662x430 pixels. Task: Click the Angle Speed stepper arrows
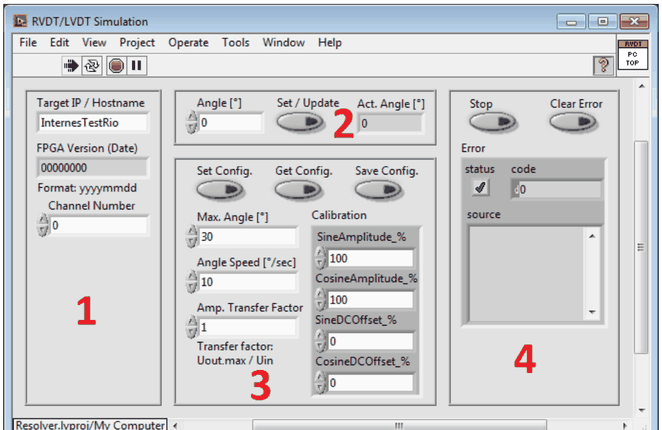192,281
